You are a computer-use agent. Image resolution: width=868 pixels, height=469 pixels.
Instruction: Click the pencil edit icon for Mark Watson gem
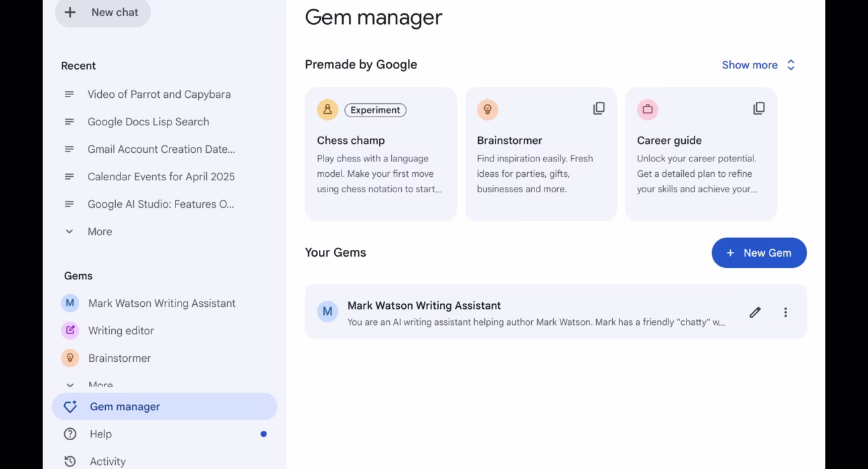[755, 312]
